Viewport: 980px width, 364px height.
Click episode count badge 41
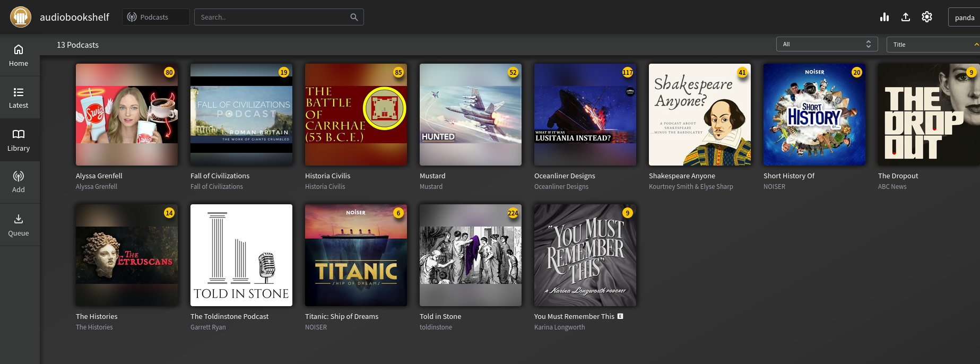point(742,72)
